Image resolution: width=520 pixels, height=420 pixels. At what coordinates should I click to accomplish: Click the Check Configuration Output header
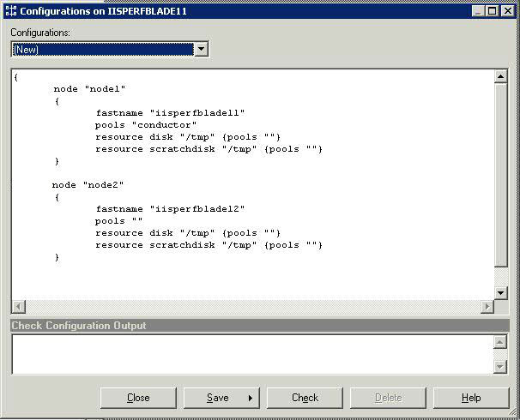tap(260, 325)
